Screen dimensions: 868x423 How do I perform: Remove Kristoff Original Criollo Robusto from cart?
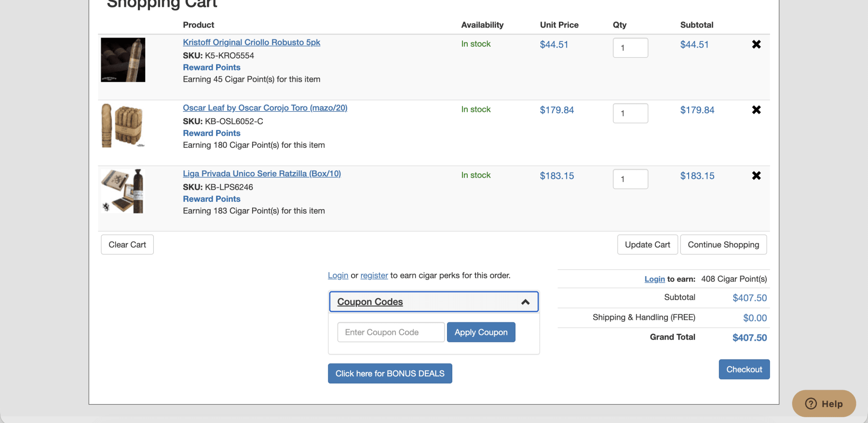tap(756, 44)
